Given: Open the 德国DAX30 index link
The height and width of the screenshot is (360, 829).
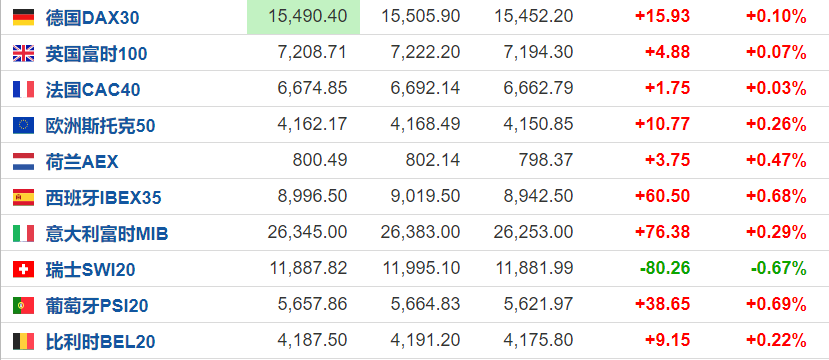Looking at the screenshot, I should coord(93,18).
